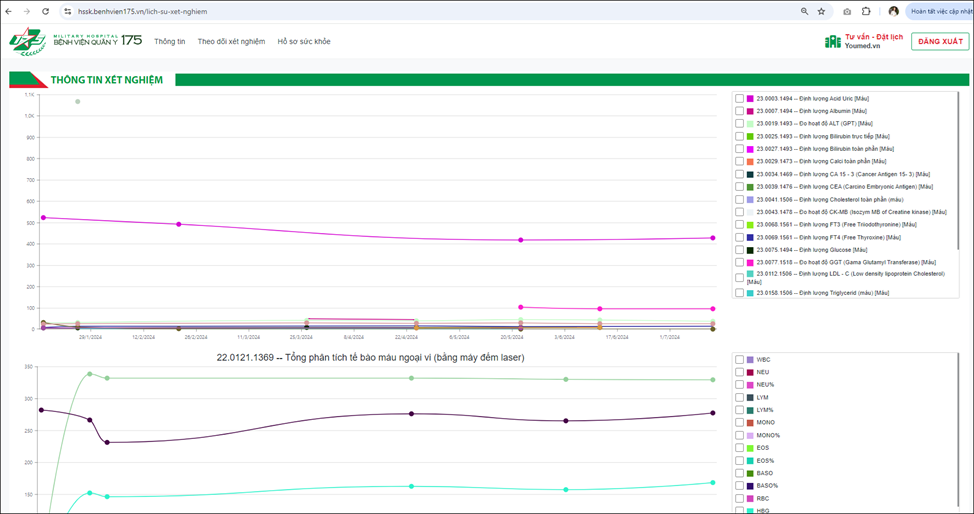
Task: Click the Cholesterol toàn phần color swatch
Action: point(750,199)
